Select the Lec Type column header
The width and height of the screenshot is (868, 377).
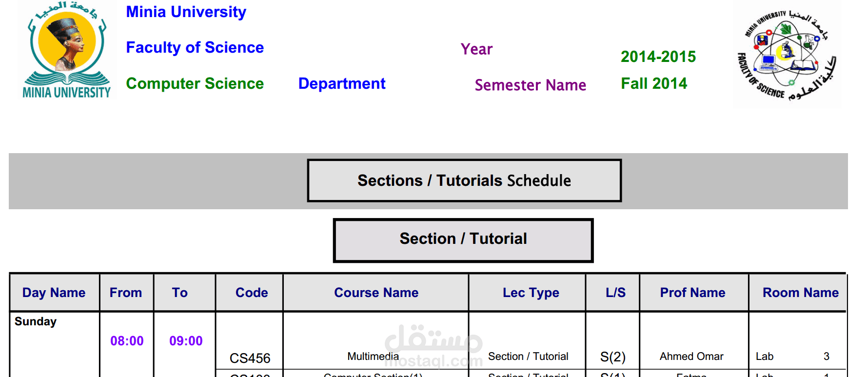(531, 293)
